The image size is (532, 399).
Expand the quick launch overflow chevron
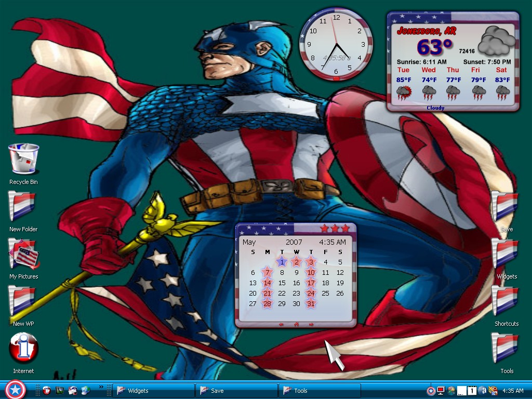pyautogui.click(x=101, y=387)
